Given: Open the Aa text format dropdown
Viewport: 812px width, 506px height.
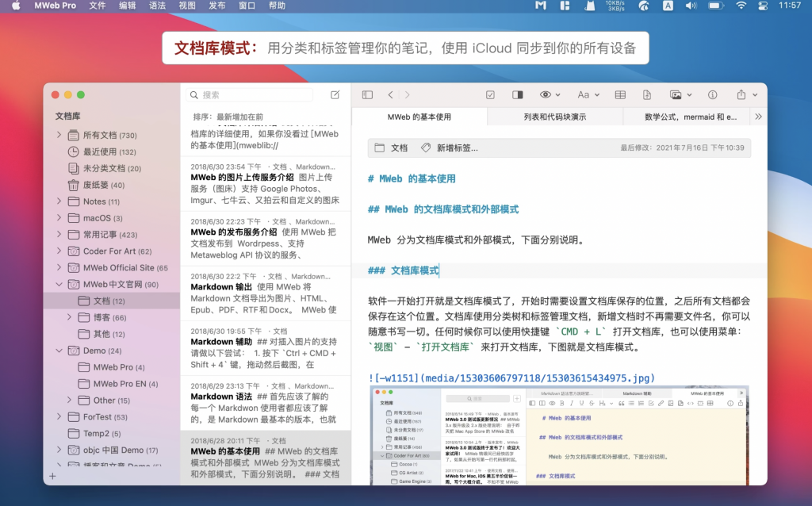Looking at the screenshot, I should [x=596, y=94].
